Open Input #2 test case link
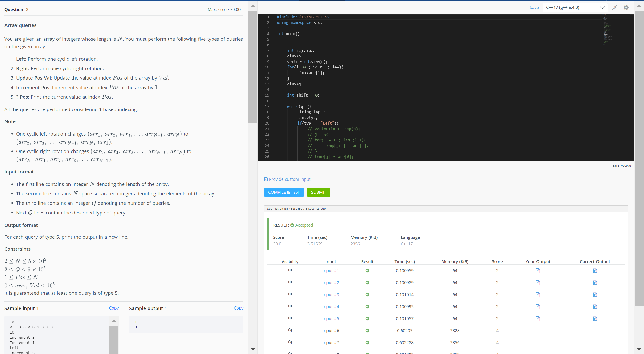The image size is (644, 354). [x=330, y=282]
